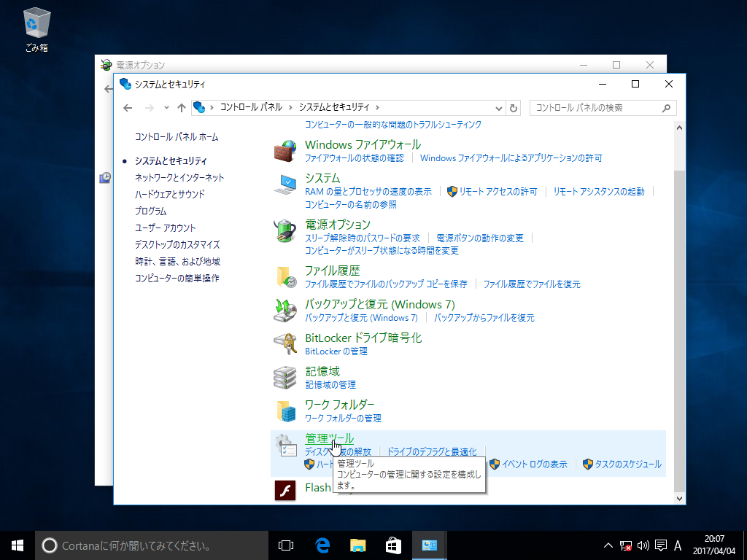Screen dimensions: 747x560
Task: Open Task View on the taskbar
Action: pos(286,545)
